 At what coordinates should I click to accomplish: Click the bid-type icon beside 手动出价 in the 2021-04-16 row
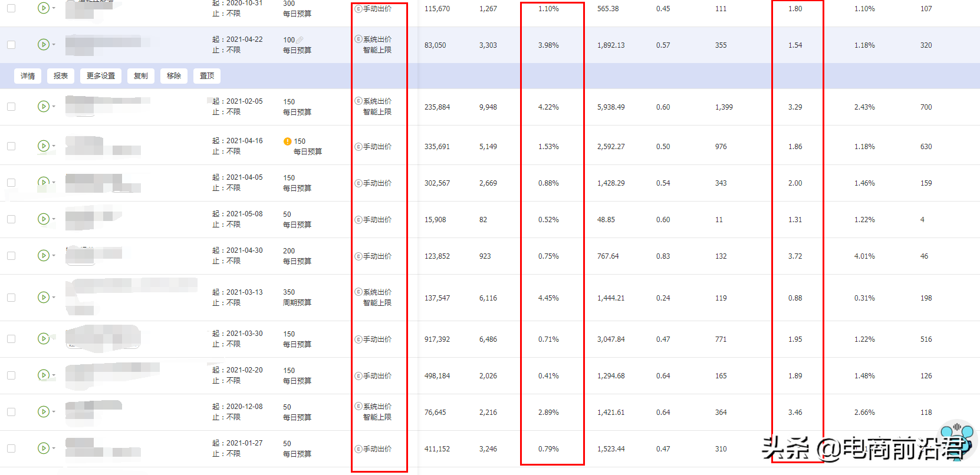tap(358, 147)
